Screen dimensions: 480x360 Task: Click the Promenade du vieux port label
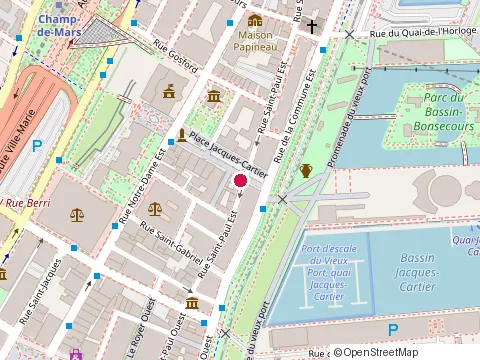point(349,117)
